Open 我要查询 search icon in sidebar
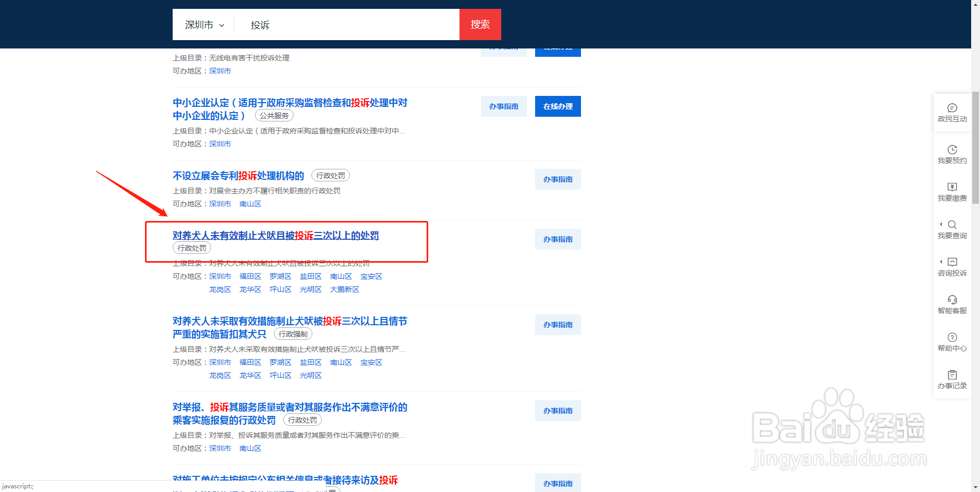 coord(952,229)
